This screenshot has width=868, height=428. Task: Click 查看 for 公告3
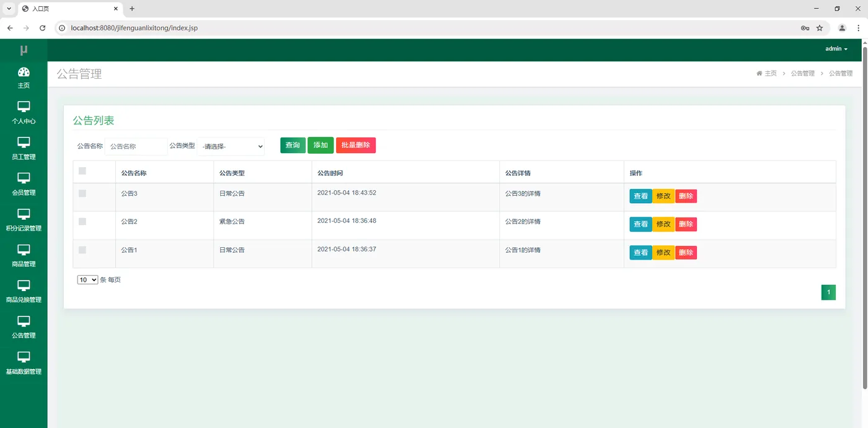click(640, 196)
